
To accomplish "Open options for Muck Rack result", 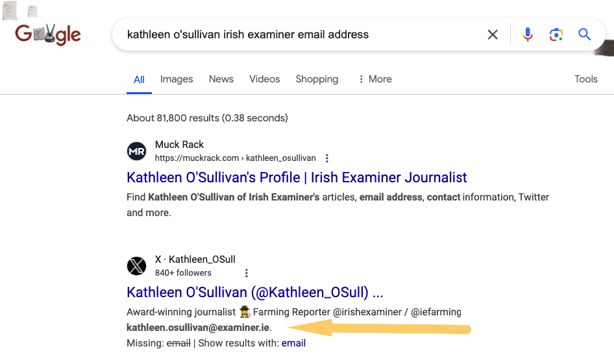I will [327, 158].
